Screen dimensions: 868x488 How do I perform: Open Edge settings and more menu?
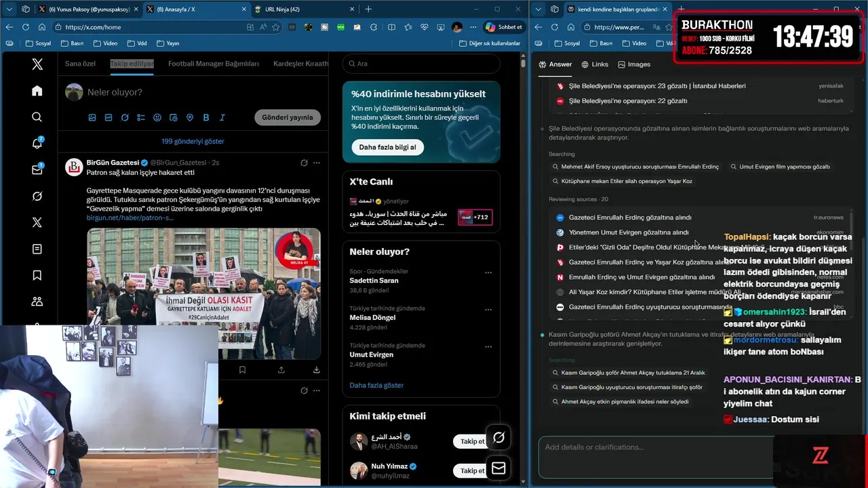473,27
